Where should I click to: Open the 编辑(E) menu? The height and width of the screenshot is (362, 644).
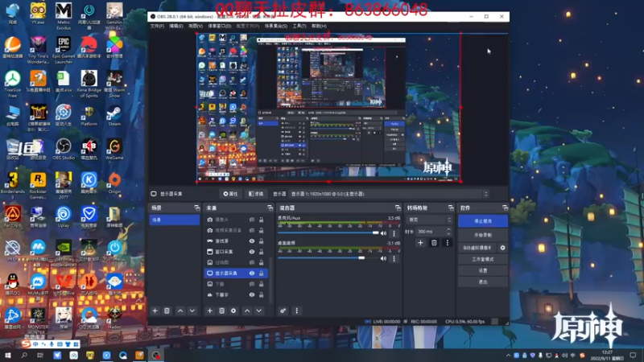pos(175,26)
